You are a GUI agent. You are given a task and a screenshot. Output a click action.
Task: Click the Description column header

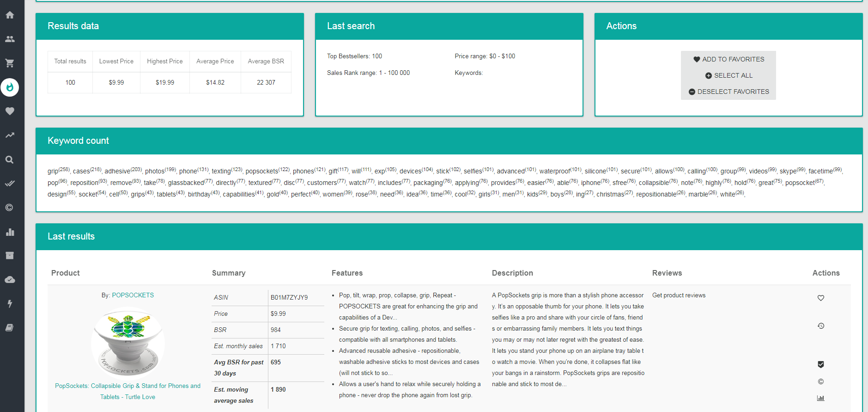coord(512,273)
